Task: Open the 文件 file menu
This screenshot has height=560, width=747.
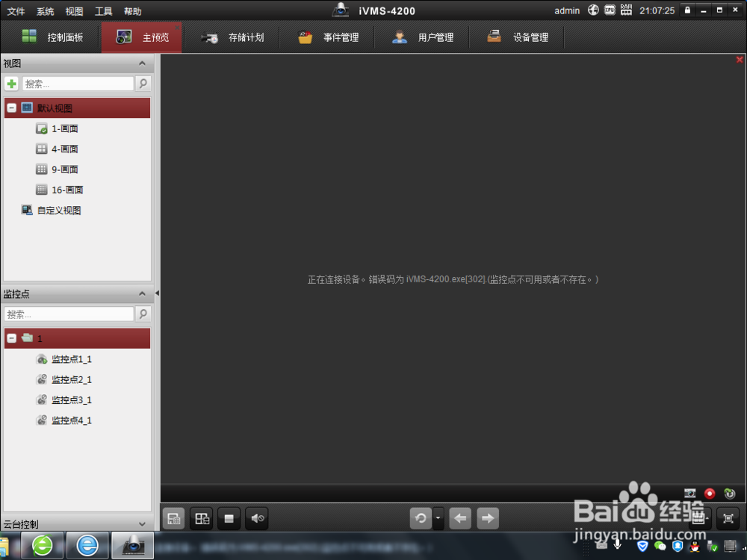Action: [16, 11]
